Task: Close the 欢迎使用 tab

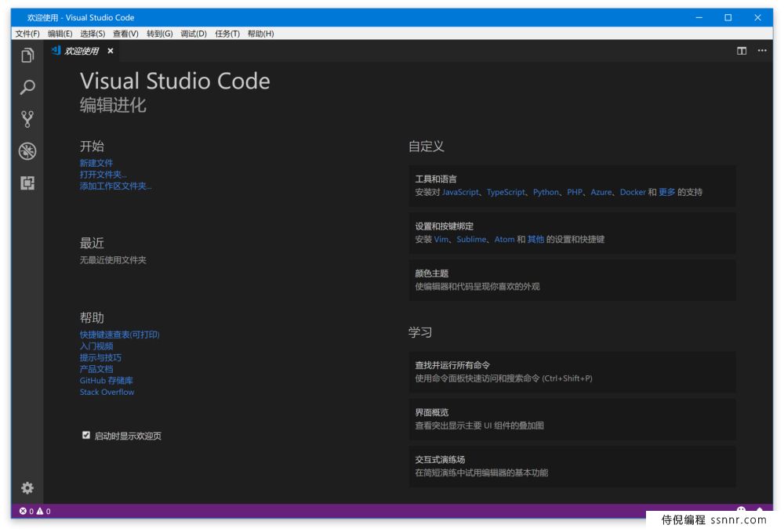Action: pos(111,51)
